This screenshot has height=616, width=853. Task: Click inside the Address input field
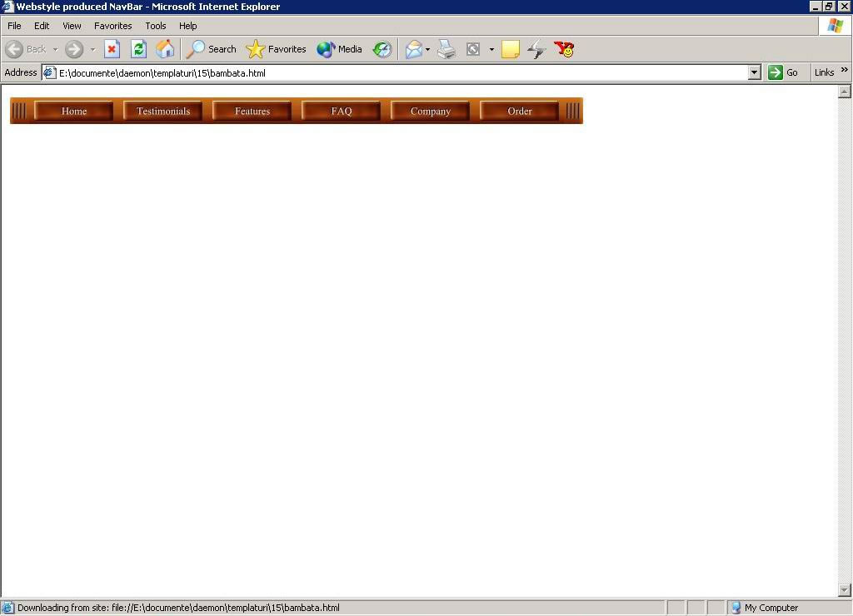coord(400,72)
